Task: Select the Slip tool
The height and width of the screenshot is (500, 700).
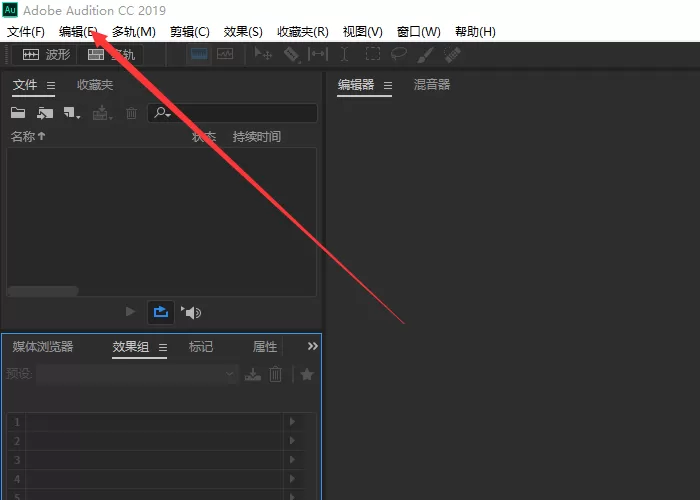Action: 318,54
